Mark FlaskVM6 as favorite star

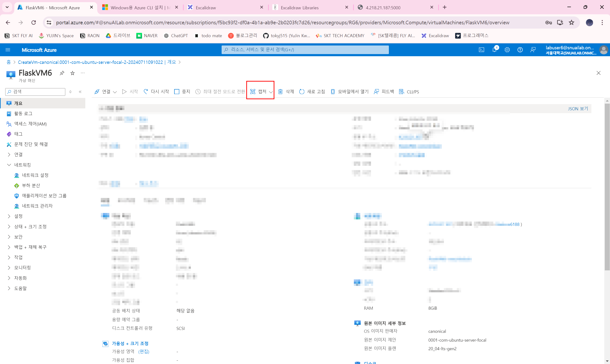72,73
